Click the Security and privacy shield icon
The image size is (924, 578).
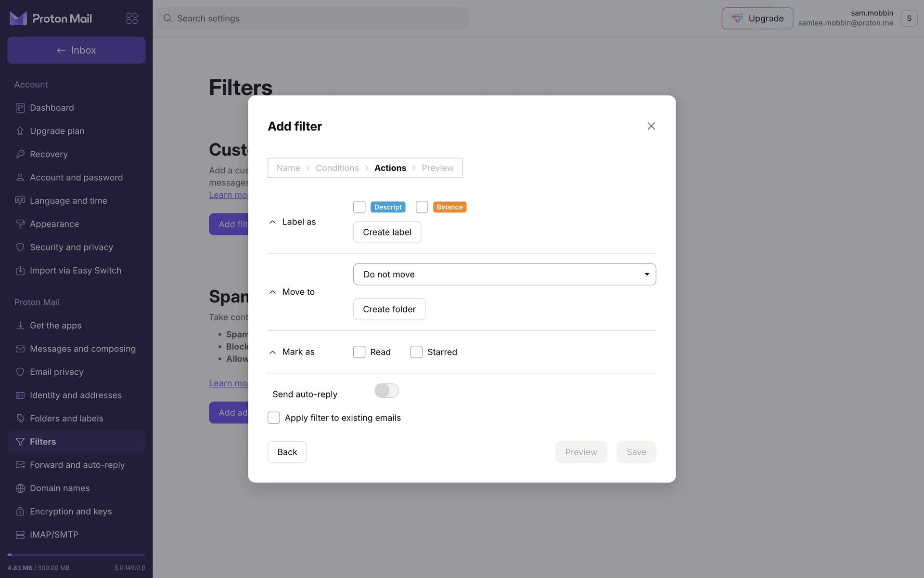click(20, 247)
